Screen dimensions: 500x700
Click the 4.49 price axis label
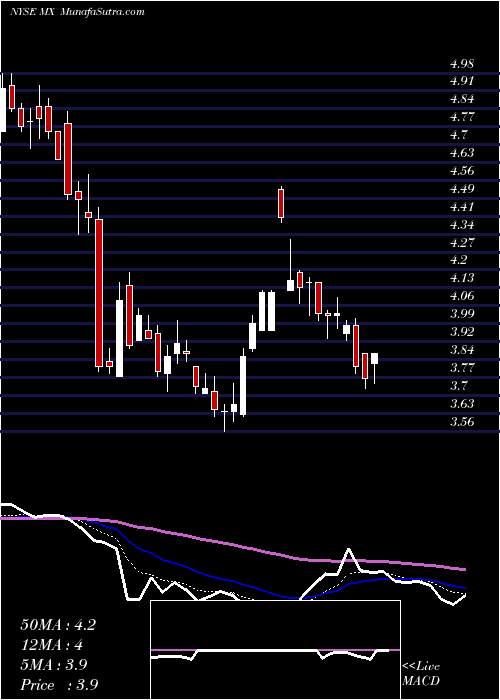[462, 189]
